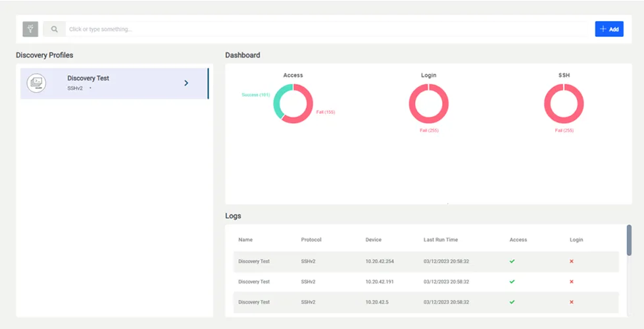Click Access checkmark for 10.20.42.191 row
The height and width of the screenshot is (329, 644).
coord(512,282)
